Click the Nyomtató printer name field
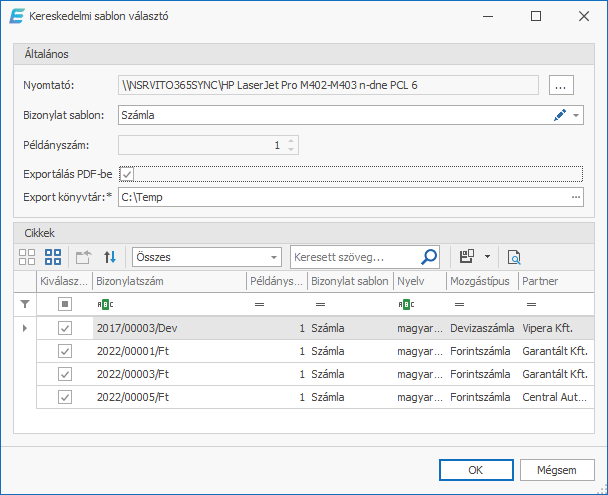Screen dimensions: 608x495 point(328,85)
